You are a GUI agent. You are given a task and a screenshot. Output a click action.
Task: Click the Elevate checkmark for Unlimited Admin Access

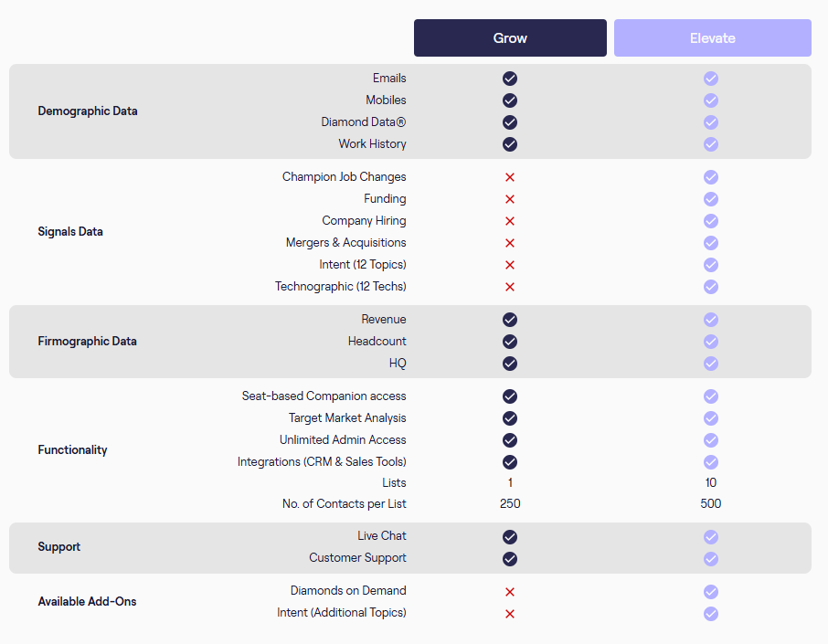(x=711, y=440)
